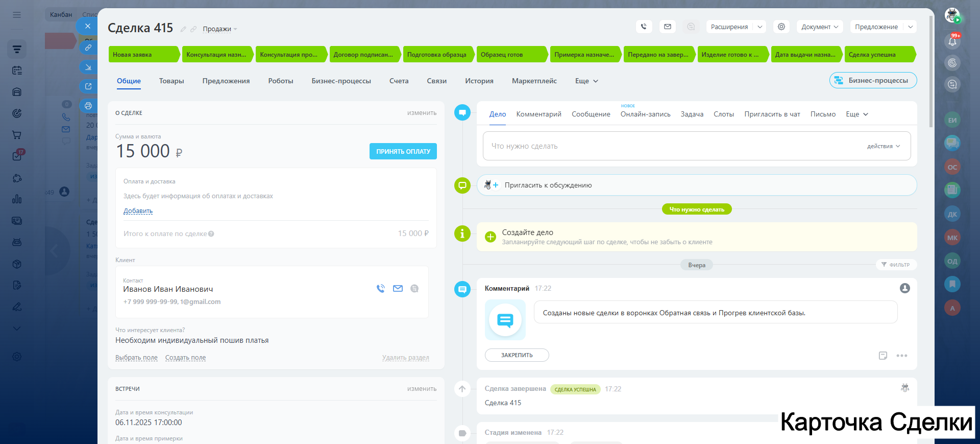Open settings gear icon in deal header
Viewport: 980px width, 444px height.
coord(781,27)
